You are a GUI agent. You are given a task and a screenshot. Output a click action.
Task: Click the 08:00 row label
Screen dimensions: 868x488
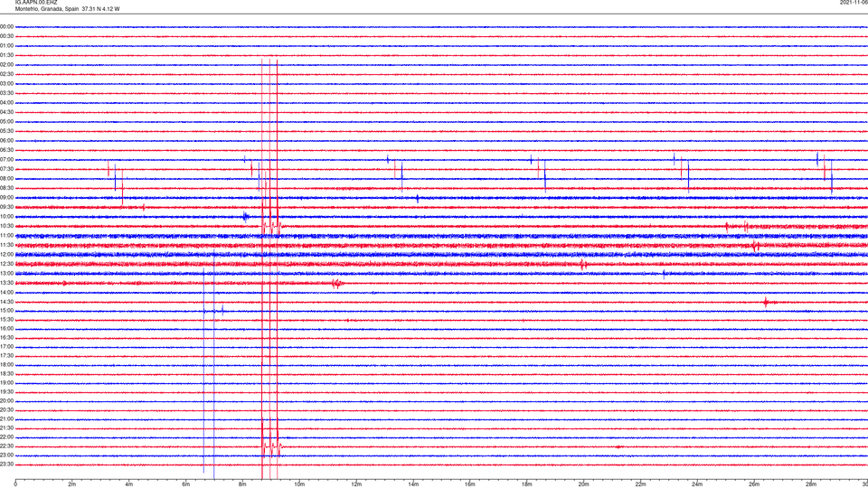[x=6, y=179]
